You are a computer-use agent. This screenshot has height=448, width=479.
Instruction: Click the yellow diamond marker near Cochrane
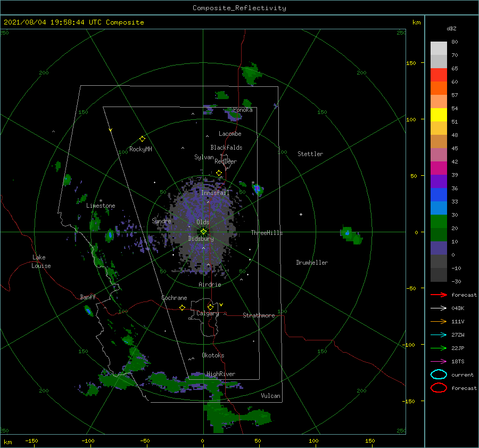182,308
